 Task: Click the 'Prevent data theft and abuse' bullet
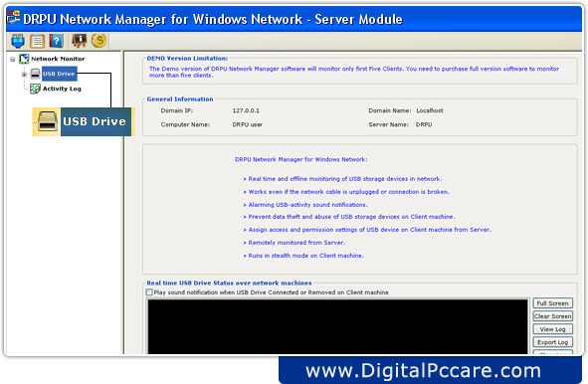pos(349,217)
